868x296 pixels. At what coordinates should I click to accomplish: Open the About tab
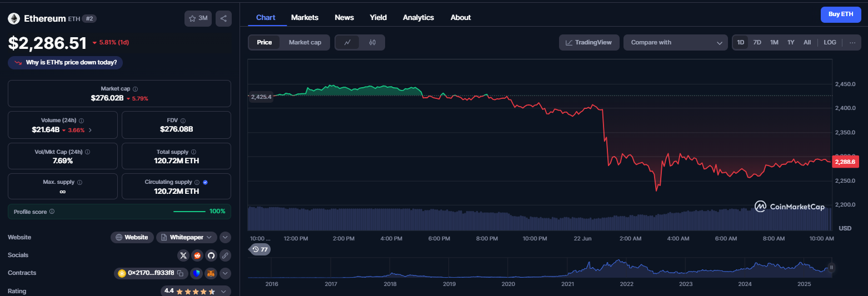coord(461,17)
